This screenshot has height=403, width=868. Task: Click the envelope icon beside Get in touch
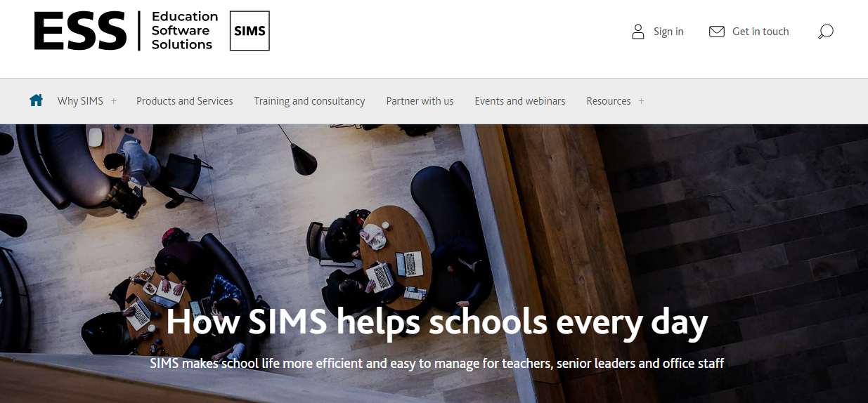(717, 32)
